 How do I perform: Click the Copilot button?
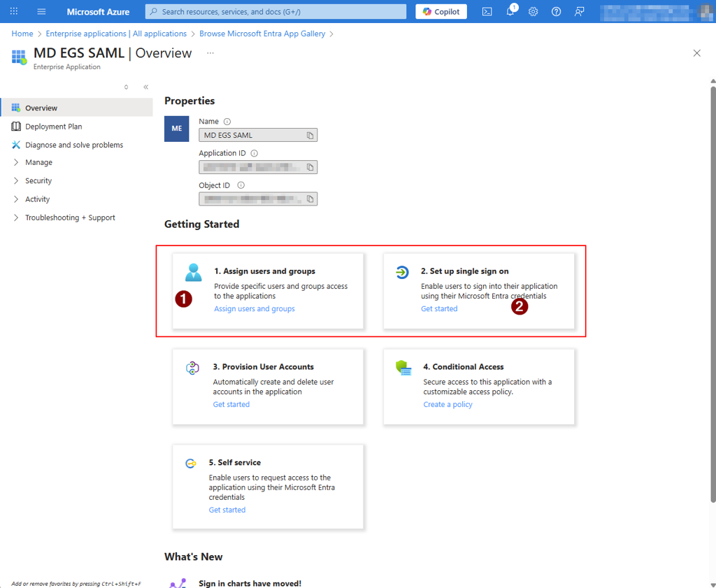pyautogui.click(x=441, y=11)
